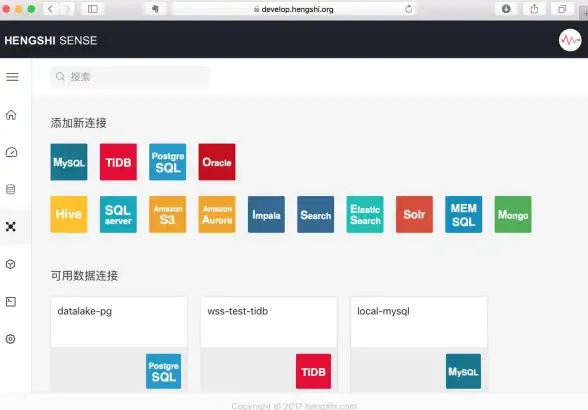
Task: Select the Mongo connection tile
Action: (513, 214)
